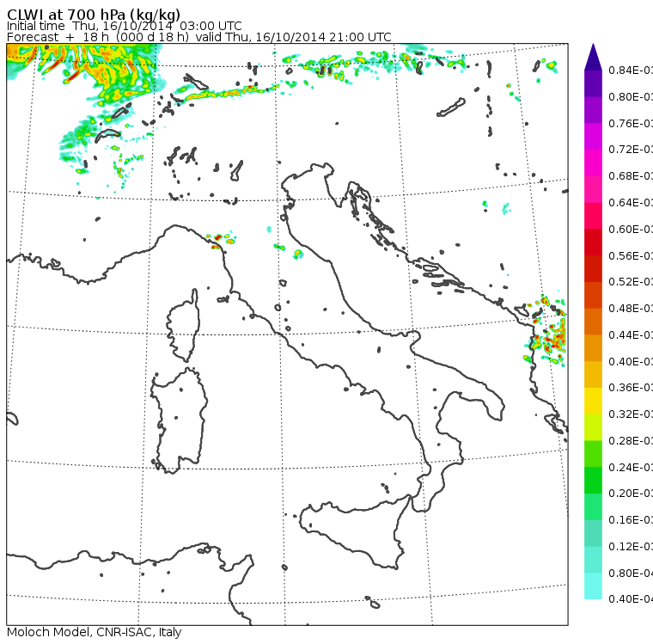Screen dimensions: 653x644
Task: Click the 0.48E-03 colorbar label
Action: [631, 309]
